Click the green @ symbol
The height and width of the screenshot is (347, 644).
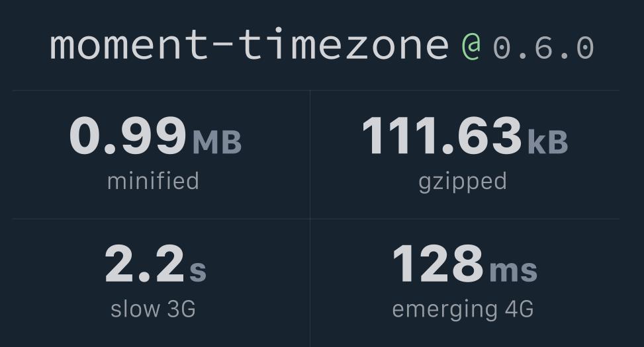471,46
